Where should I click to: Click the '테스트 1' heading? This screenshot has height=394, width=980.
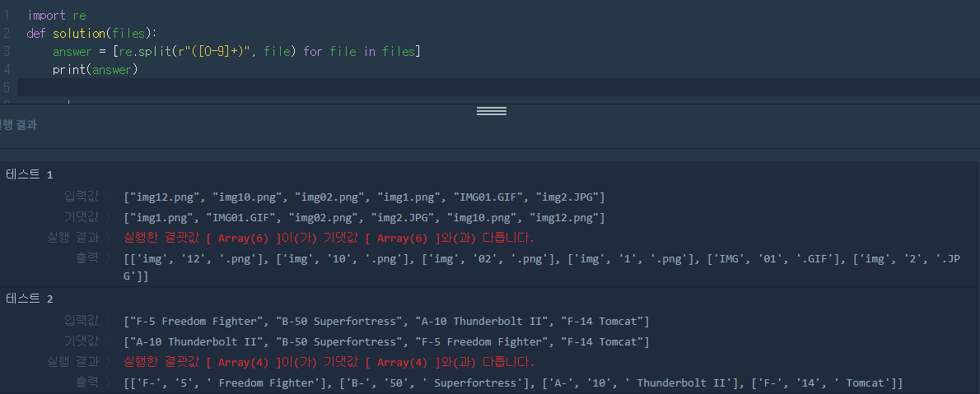(30, 174)
